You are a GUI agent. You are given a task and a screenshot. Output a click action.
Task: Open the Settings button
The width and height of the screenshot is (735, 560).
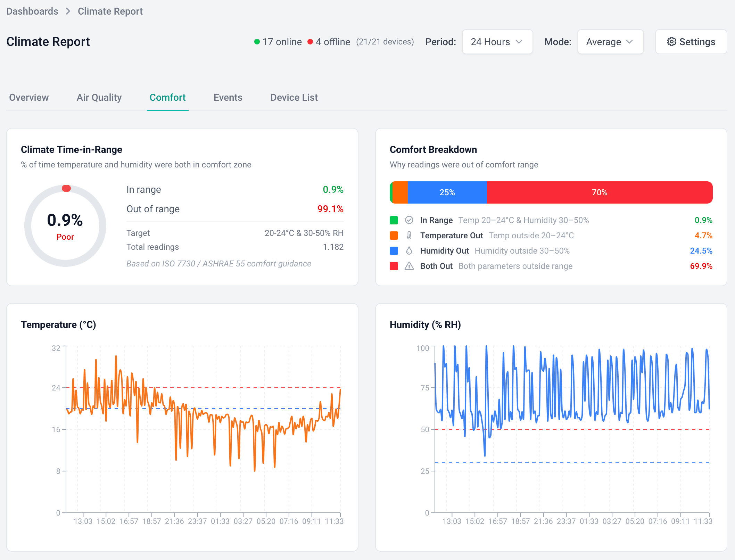tap(691, 42)
